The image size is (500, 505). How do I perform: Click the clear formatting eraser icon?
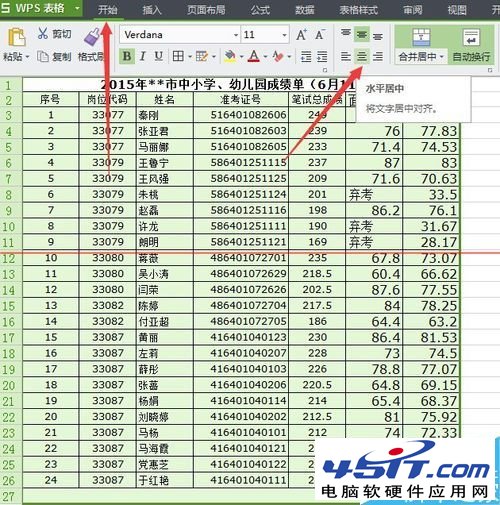pos(277,56)
